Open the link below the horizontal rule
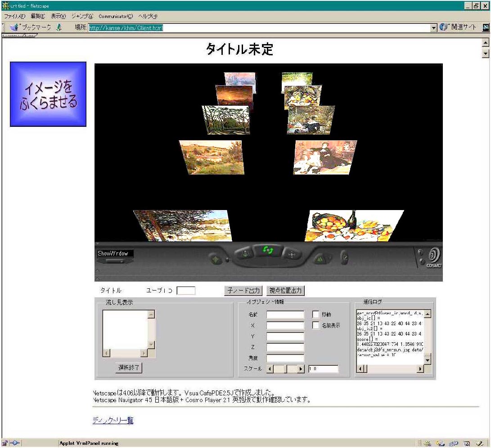 point(113,420)
